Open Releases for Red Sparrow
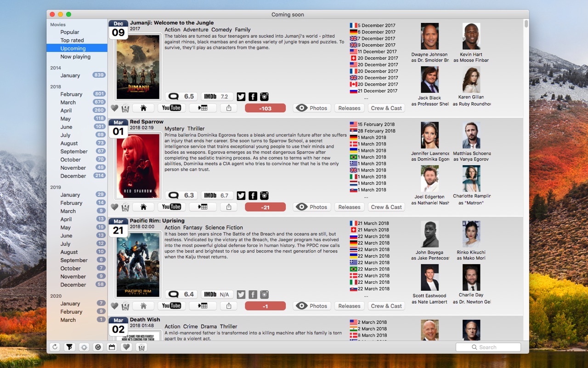Viewport: 588px width, 368px height. pyautogui.click(x=349, y=207)
